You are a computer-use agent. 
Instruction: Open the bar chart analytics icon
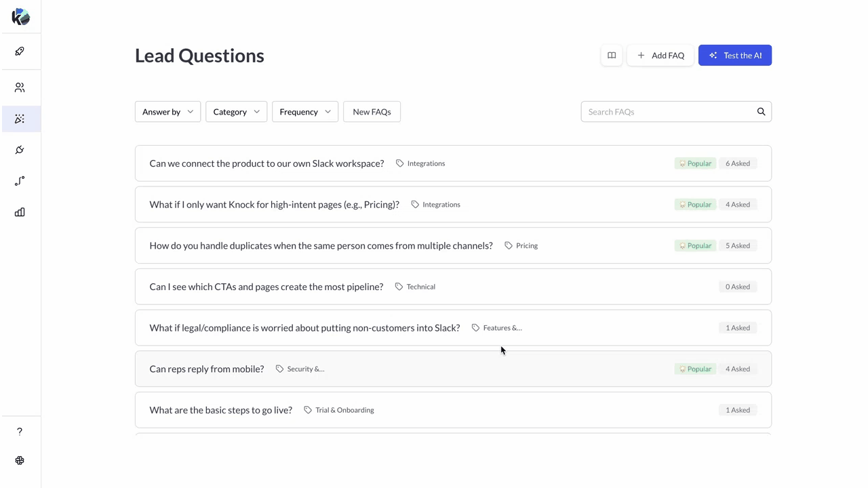20,212
